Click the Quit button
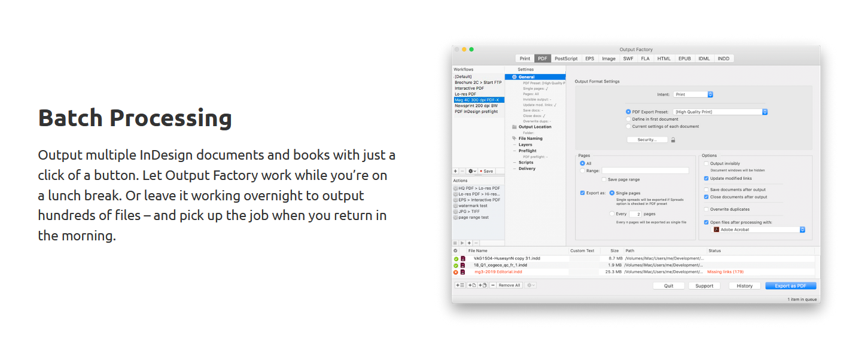Screen dimensions: 868x345 tap(669, 286)
